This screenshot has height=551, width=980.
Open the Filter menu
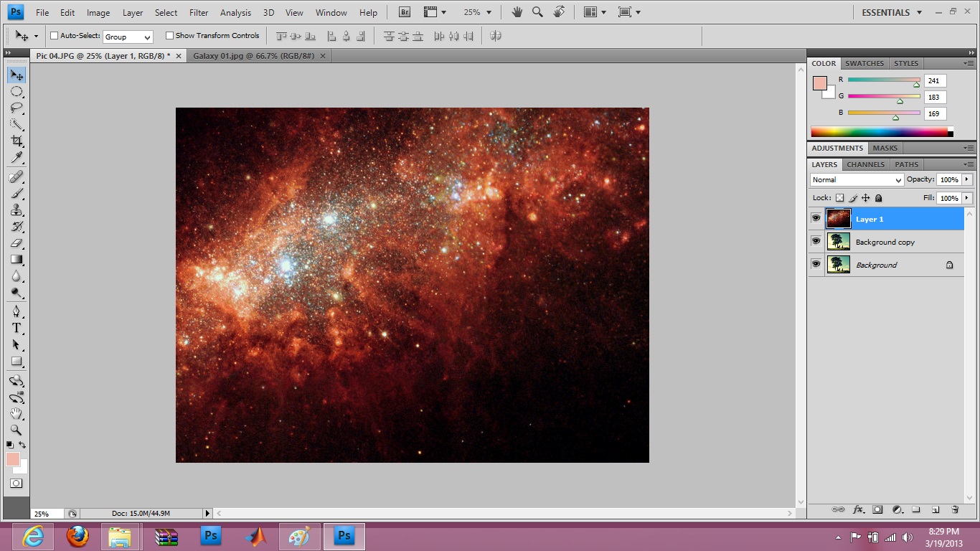[199, 13]
